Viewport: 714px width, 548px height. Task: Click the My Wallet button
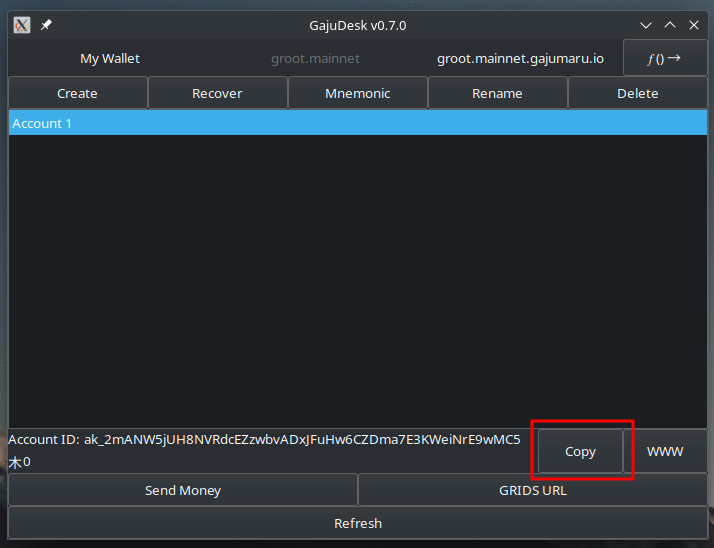(110, 59)
